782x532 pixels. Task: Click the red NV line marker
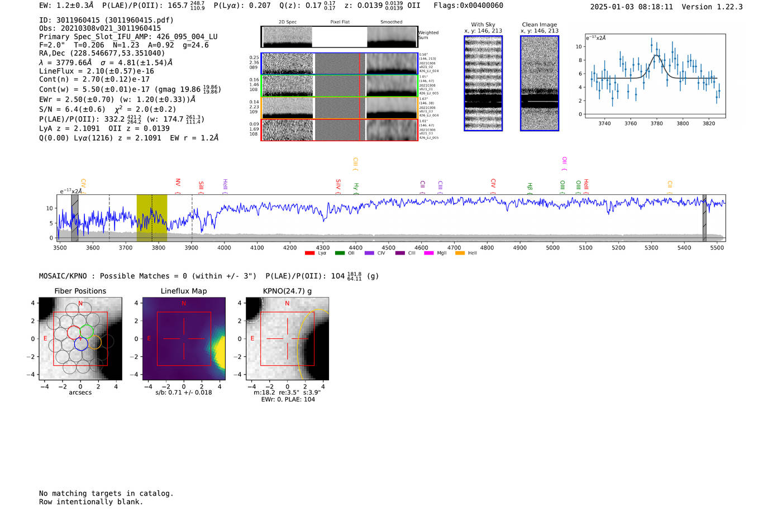click(178, 186)
